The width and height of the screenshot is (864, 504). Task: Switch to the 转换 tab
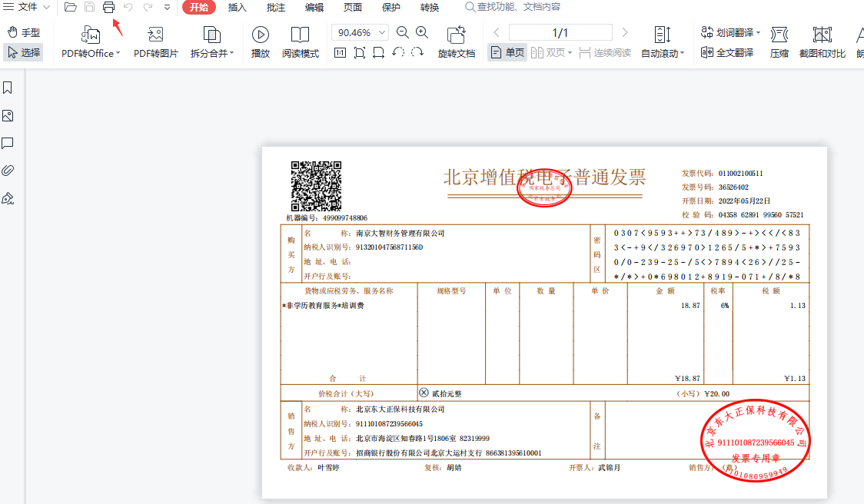click(x=430, y=7)
